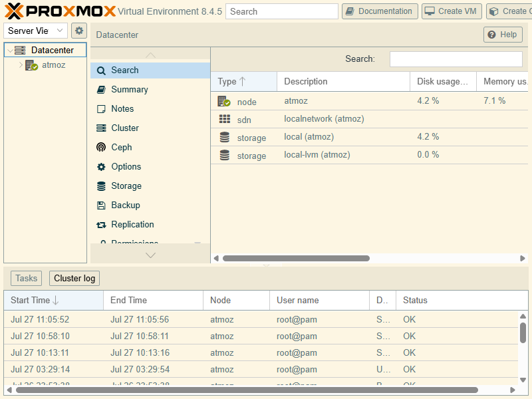The height and width of the screenshot is (399, 532).
Task: Click the Ceph logo icon
Action: coord(101,147)
